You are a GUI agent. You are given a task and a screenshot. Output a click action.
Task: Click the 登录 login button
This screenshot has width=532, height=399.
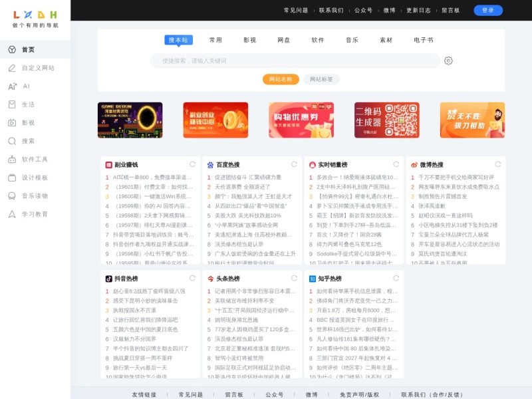point(488,10)
